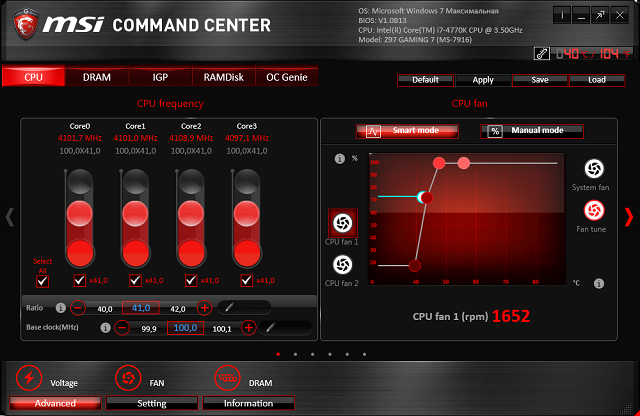Click the last page indicator dot
The width and height of the screenshot is (640, 416).
(364, 354)
